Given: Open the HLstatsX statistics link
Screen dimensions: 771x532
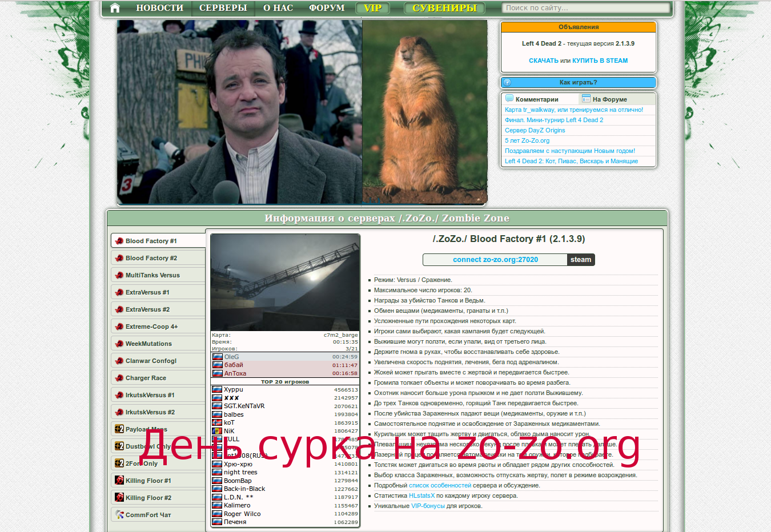Looking at the screenshot, I should point(421,495).
